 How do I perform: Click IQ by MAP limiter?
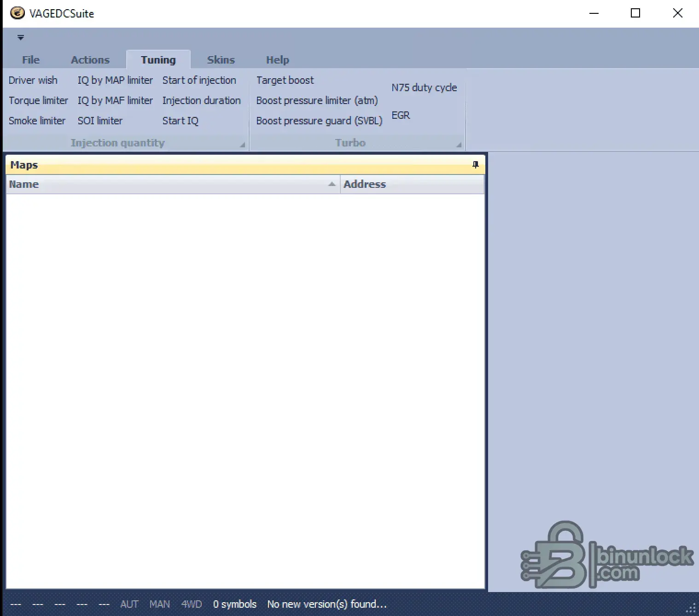[115, 80]
